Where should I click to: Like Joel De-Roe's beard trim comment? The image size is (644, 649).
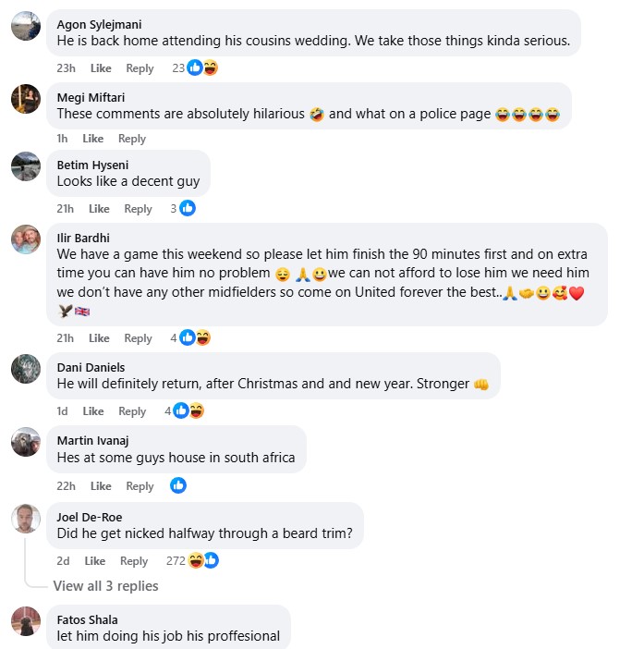(95, 561)
